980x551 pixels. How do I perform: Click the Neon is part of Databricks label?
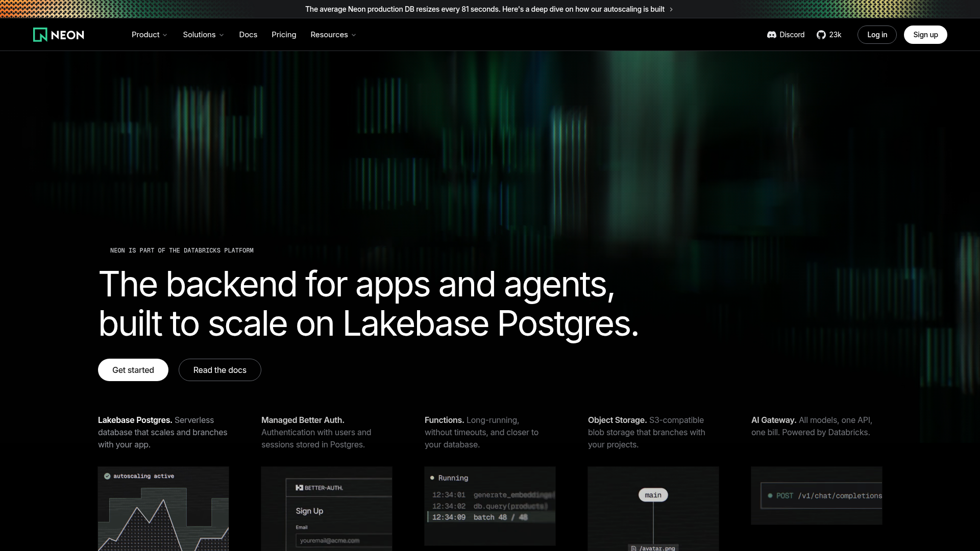tap(182, 251)
